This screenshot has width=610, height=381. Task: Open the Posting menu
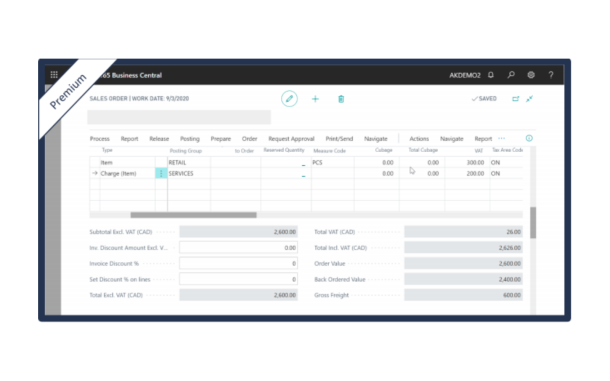[x=190, y=139]
